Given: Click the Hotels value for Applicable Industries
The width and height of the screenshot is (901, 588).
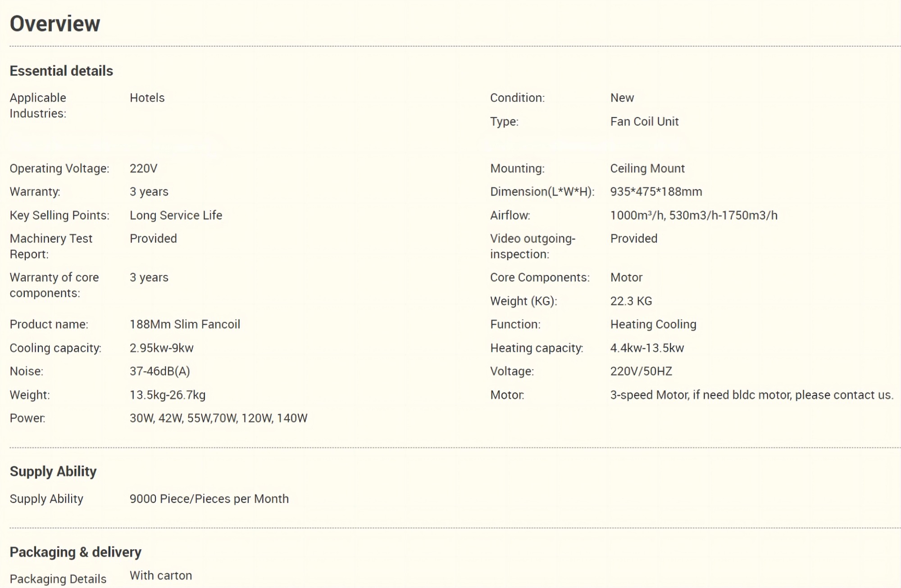Looking at the screenshot, I should (x=147, y=98).
